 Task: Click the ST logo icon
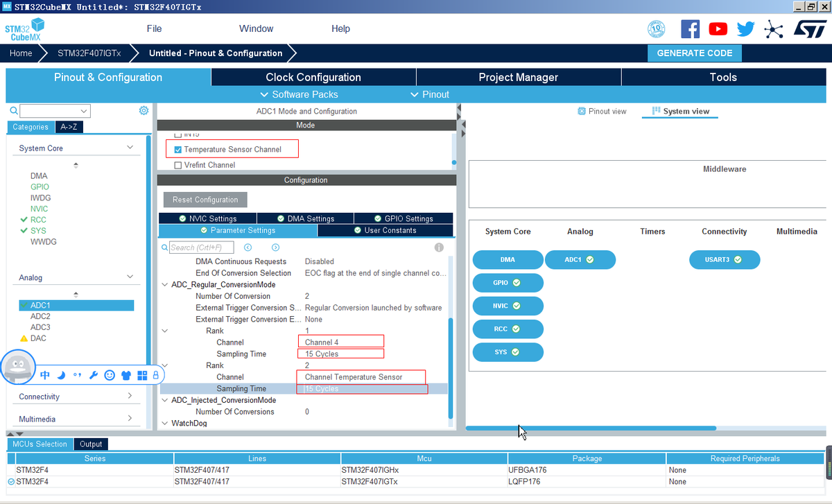(x=808, y=29)
